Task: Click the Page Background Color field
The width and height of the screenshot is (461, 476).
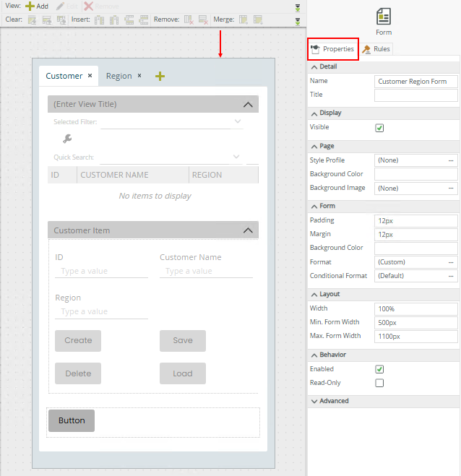Action: tap(415, 174)
